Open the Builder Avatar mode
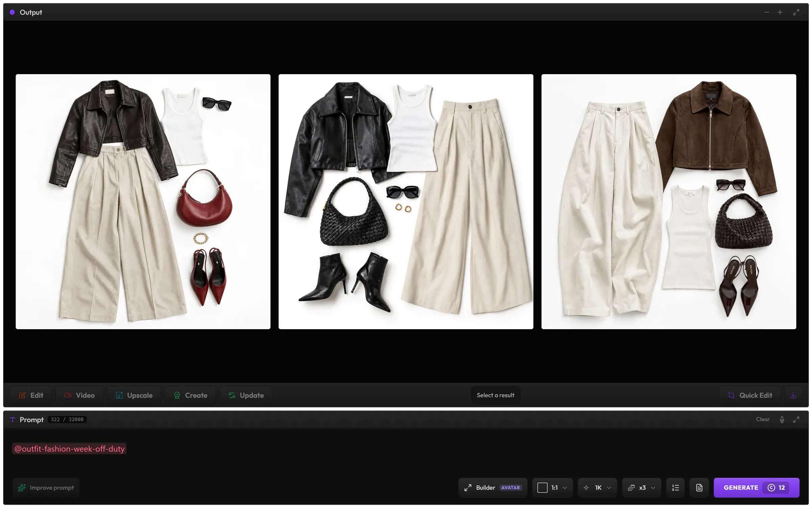The height and width of the screenshot is (508, 812). pyautogui.click(x=493, y=488)
